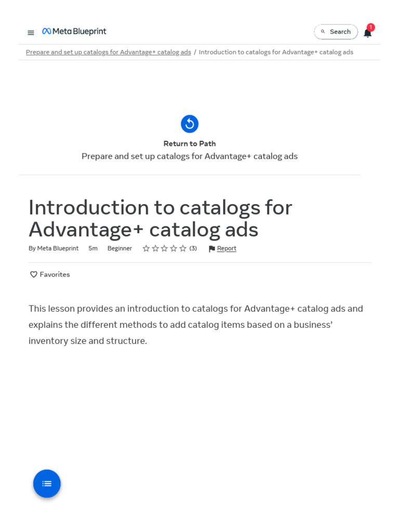This screenshot has width=399, height=532.
Task: Click the blue Return to Path icon
Action: [x=190, y=124]
